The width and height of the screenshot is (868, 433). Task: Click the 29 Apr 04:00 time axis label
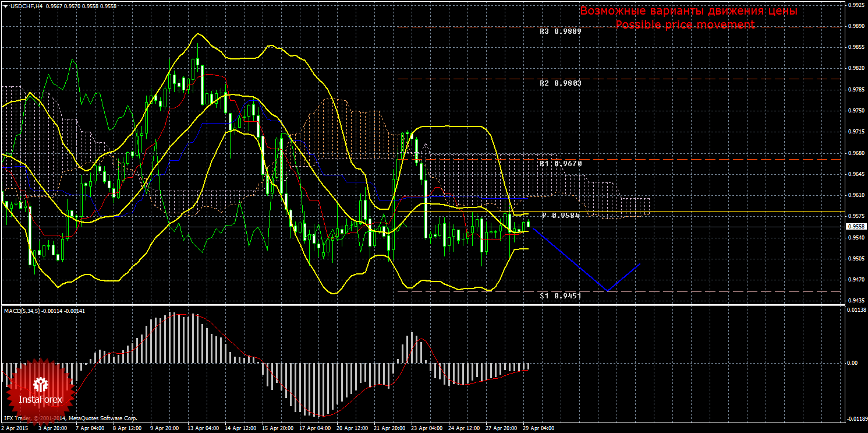(x=538, y=428)
